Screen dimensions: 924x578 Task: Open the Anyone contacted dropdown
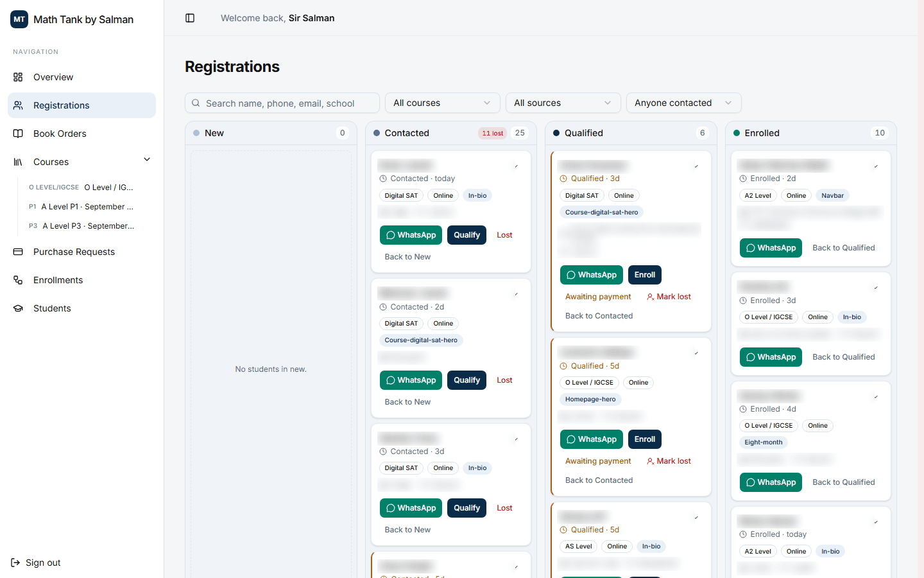683,103
